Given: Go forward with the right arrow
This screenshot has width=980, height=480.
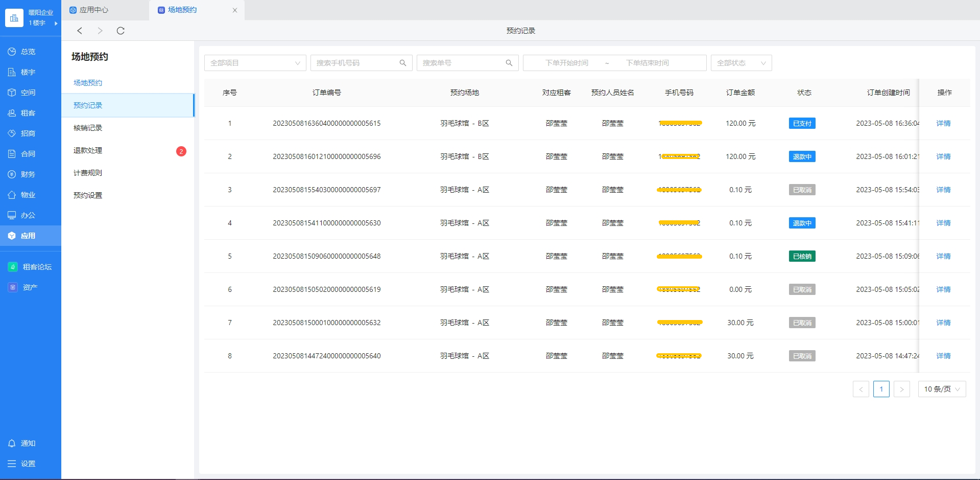Looking at the screenshot, I should coord(100,31).
